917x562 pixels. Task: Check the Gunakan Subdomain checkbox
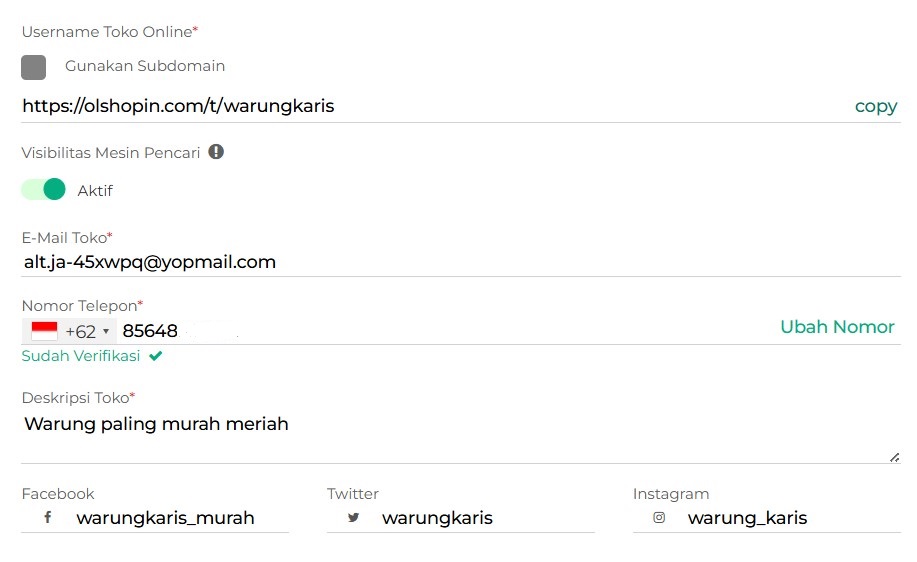[34, 67]
